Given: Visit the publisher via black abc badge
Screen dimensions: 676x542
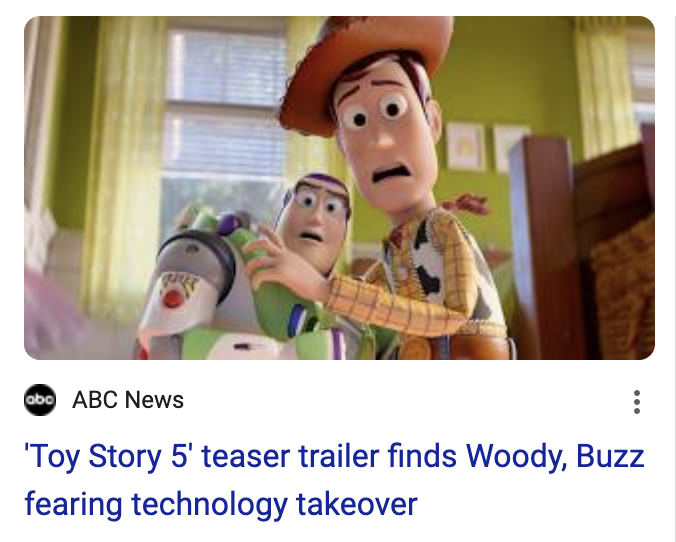Looking at the screenshot, I should point(40,400).
